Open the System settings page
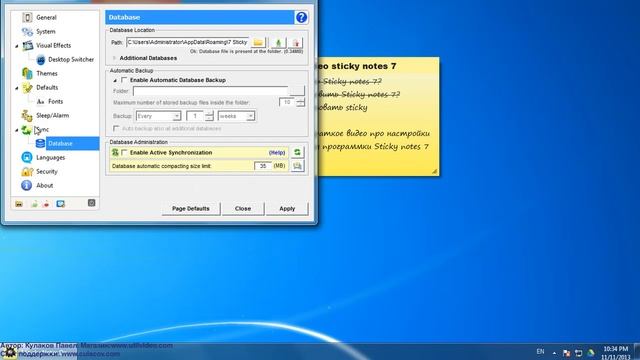The height and width of the screenshot is (360, 640). coord(45,31)
